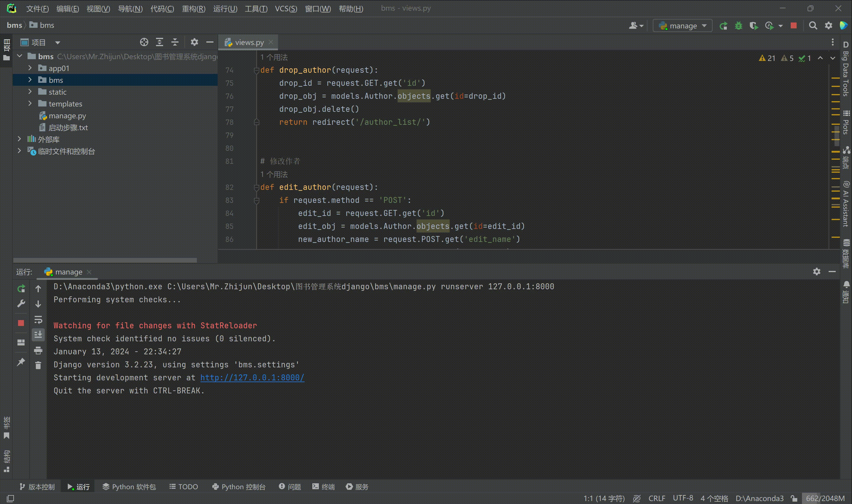Click the memory usage indicator bar
This screenshot has width=852, height=504.
tap(825, 498)
